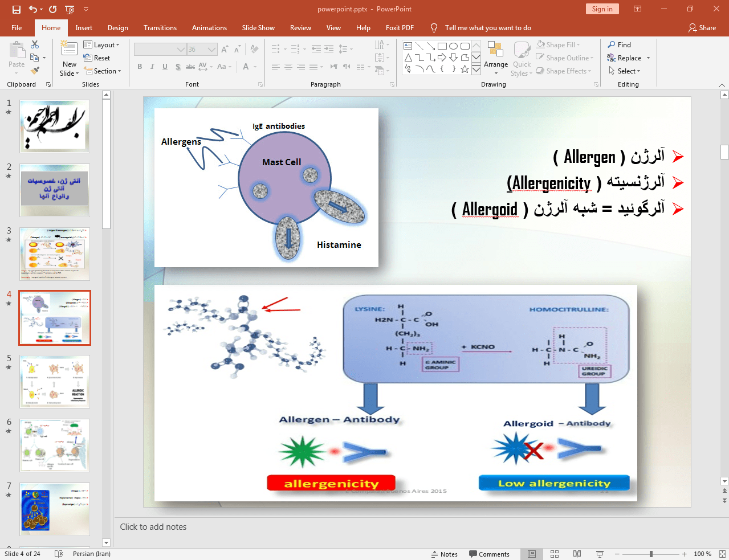Image resolution: width=729 pixels, height=560 pixels.
Task: Click the Save icon in the title bar
Action: 16,9
